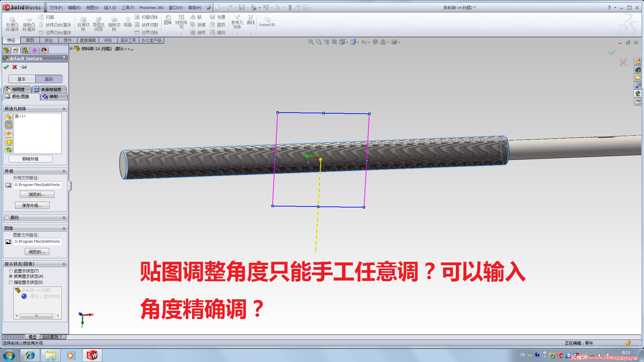
Task: Switch to the 钣金 (Sheet Metal) tab
Action: click(49, 40)
